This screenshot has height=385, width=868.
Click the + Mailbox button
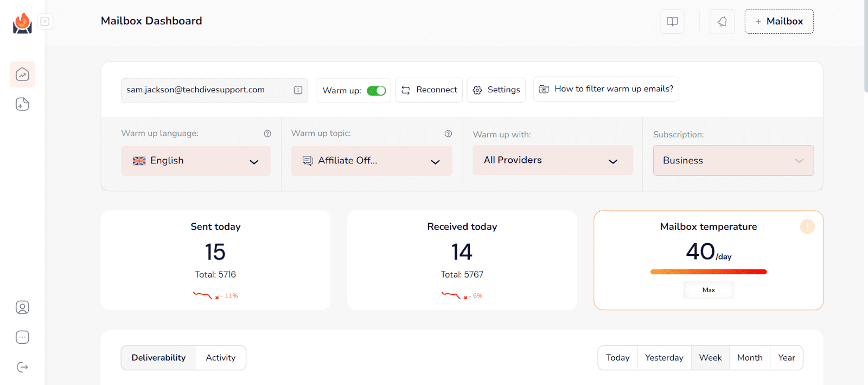click(x=778, y=21)
